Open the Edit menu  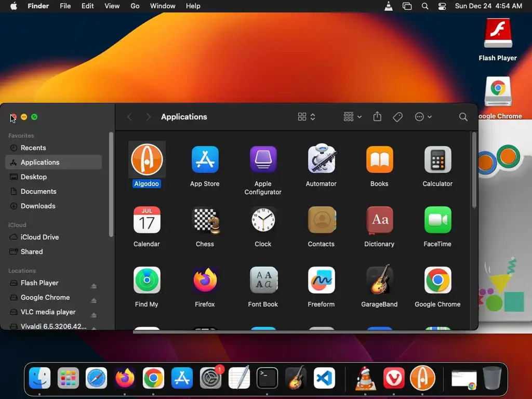point(87,6)
